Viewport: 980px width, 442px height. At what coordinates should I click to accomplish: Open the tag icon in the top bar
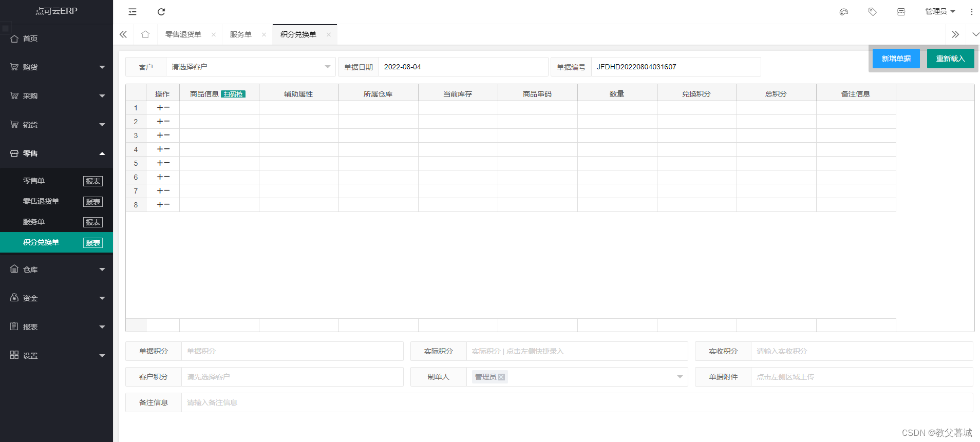[872, 12]
